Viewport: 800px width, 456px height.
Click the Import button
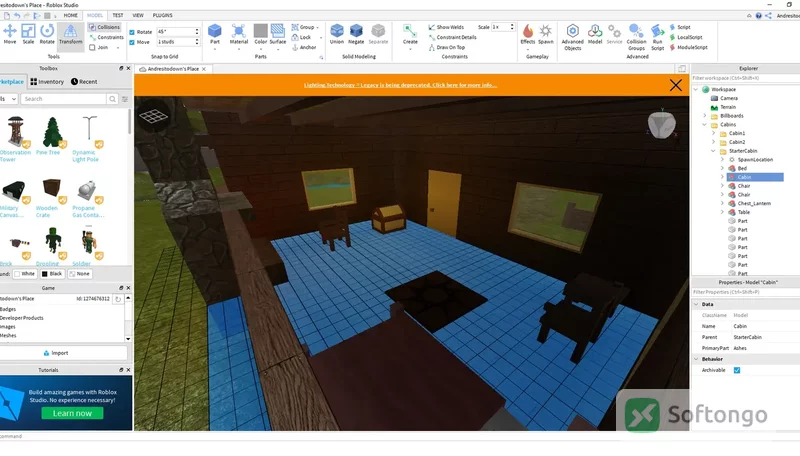56,353
